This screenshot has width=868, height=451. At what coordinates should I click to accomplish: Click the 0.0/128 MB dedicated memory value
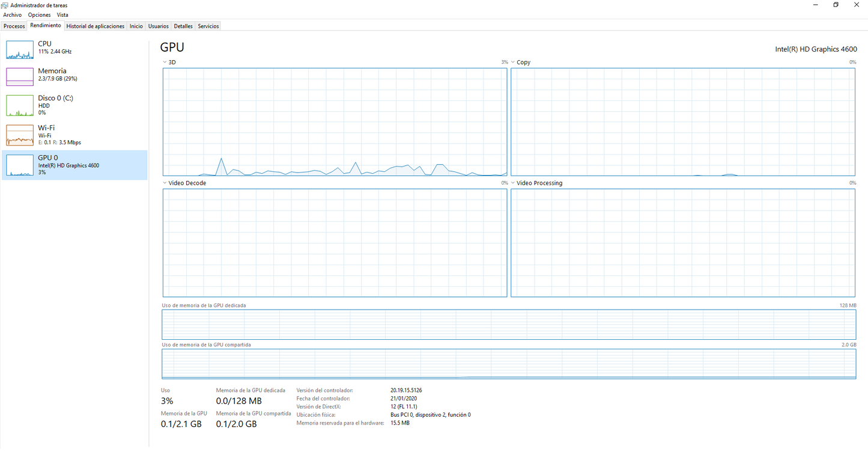point(239,401)
